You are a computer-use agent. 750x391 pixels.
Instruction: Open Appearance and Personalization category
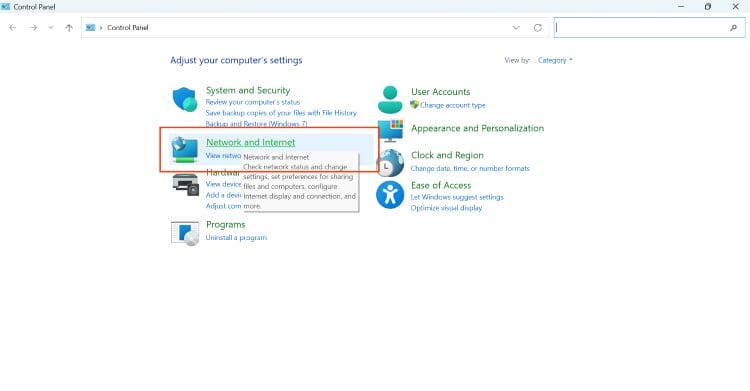477,128
